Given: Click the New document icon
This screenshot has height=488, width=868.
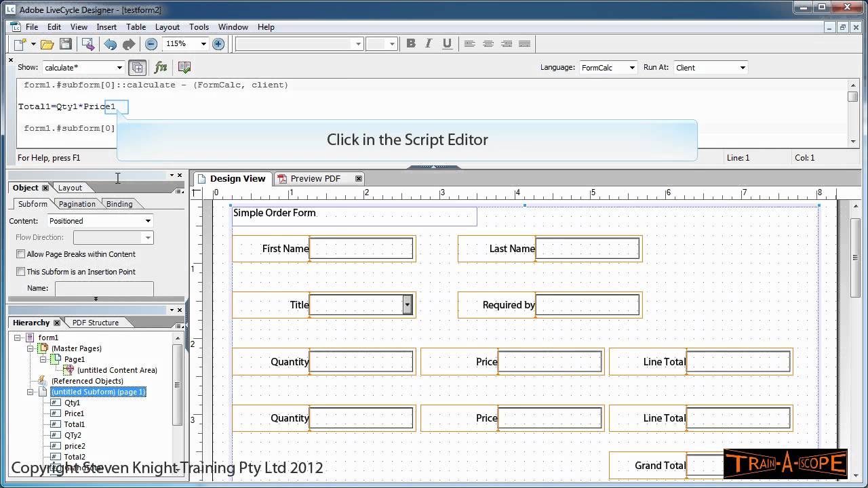Looking at the screenshot, I should (21, 44).
